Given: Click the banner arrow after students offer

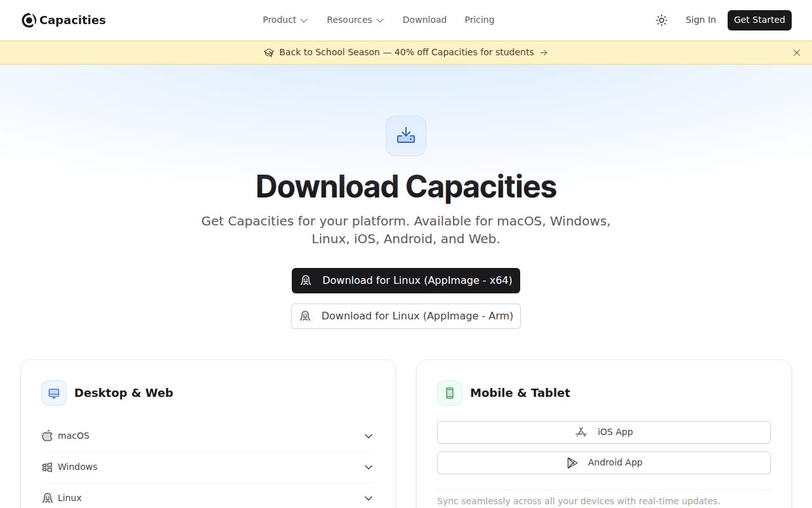Looking at the screenshot, I should [544, 53].
